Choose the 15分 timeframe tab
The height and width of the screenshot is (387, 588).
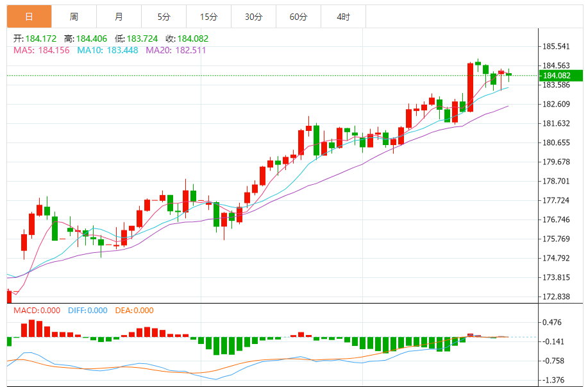tap(208, 17)
